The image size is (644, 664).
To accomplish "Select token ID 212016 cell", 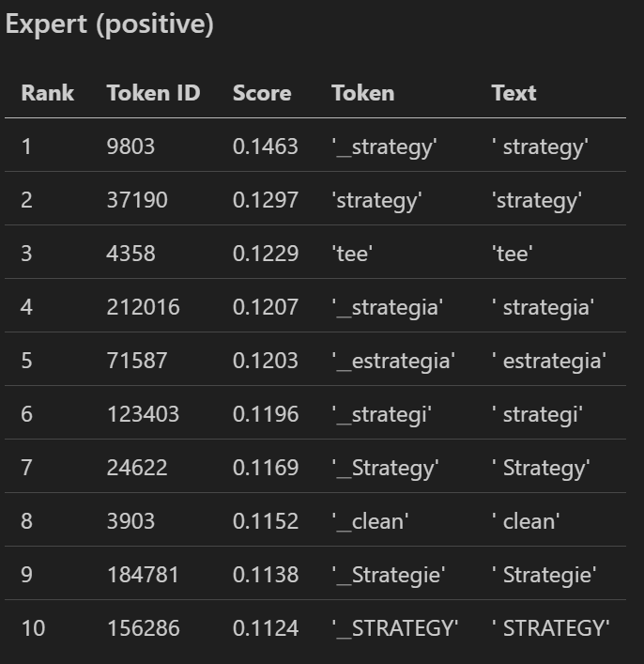I will coord(143,307).
